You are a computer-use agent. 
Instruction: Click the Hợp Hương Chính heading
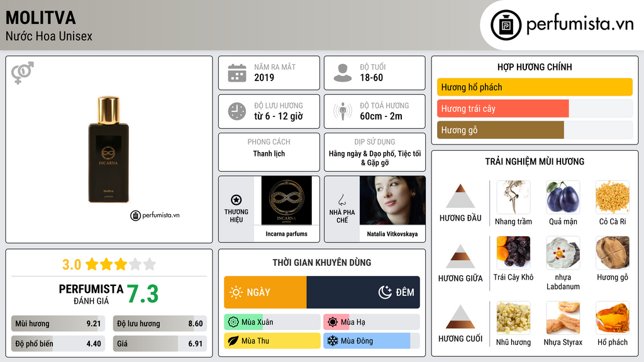[x=535, y=67]
